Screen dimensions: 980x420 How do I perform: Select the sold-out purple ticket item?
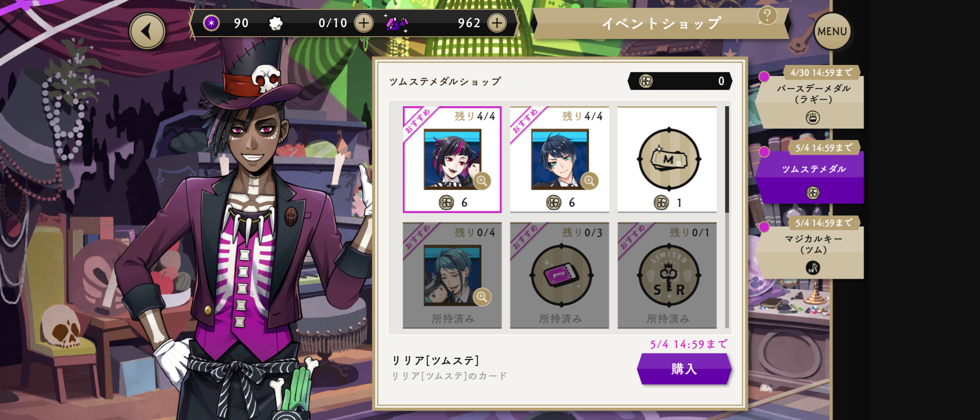tap(560, 275)
